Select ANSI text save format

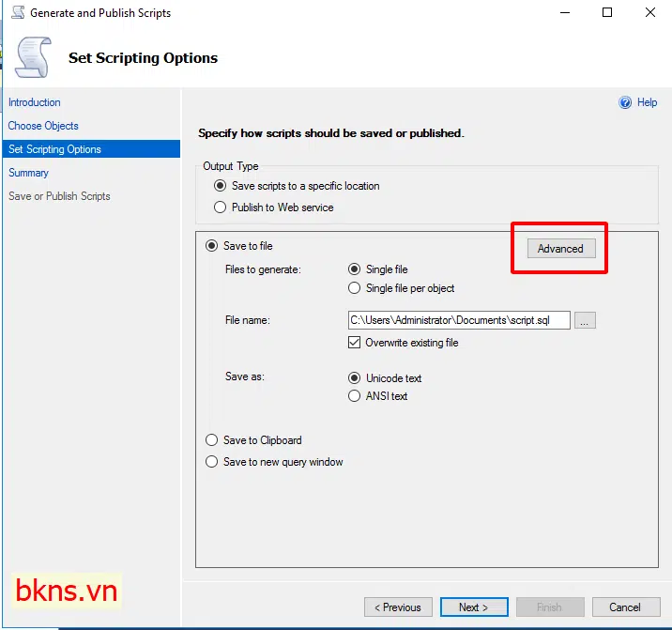pyautogui.click(x=354, y=396)
